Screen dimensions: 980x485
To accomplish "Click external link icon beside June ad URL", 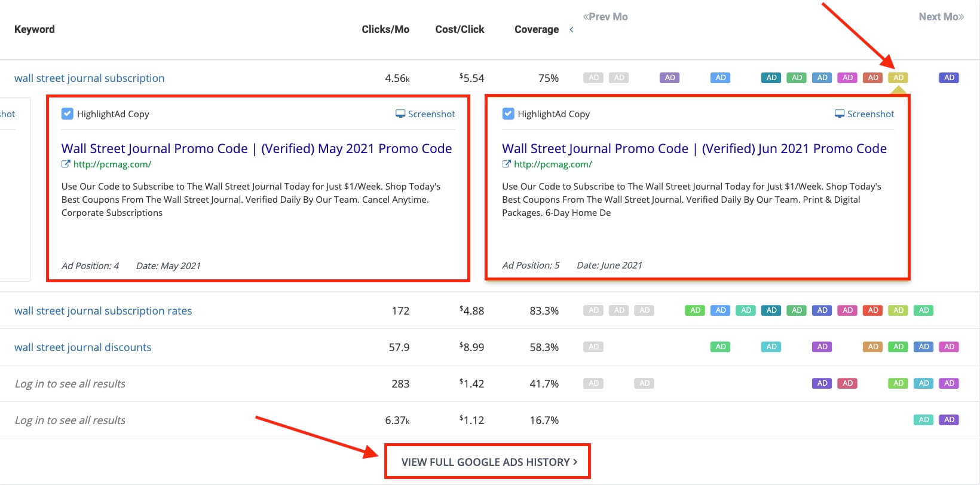I will tap(506, 164).
